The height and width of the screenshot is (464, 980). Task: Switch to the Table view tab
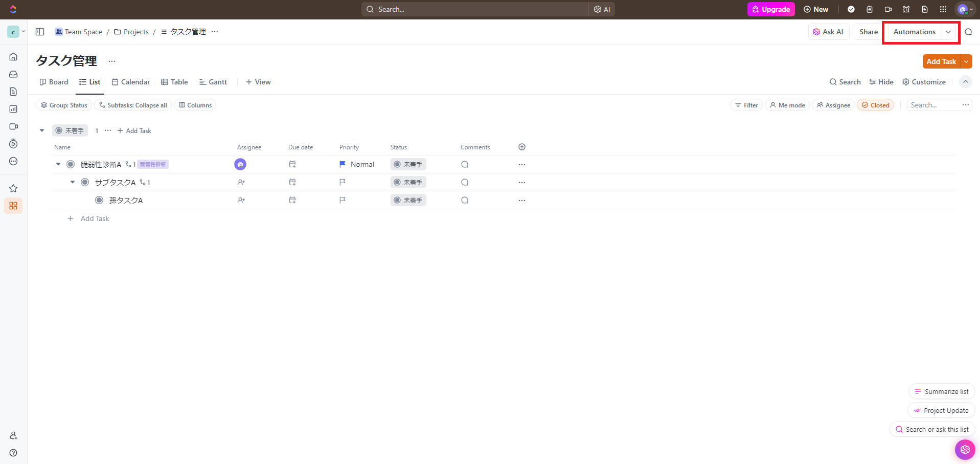pos(174,82)
